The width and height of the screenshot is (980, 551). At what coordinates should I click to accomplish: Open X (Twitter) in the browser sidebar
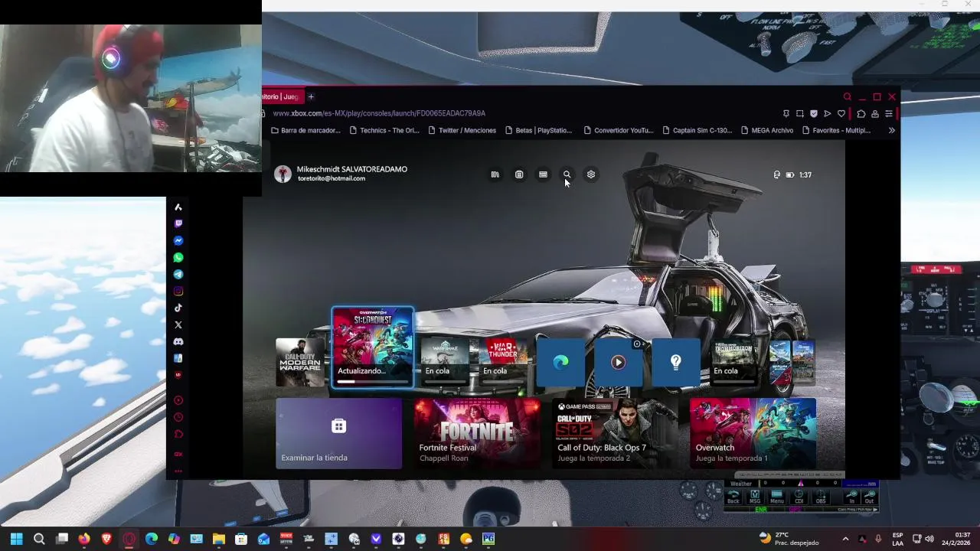[178, 324]
